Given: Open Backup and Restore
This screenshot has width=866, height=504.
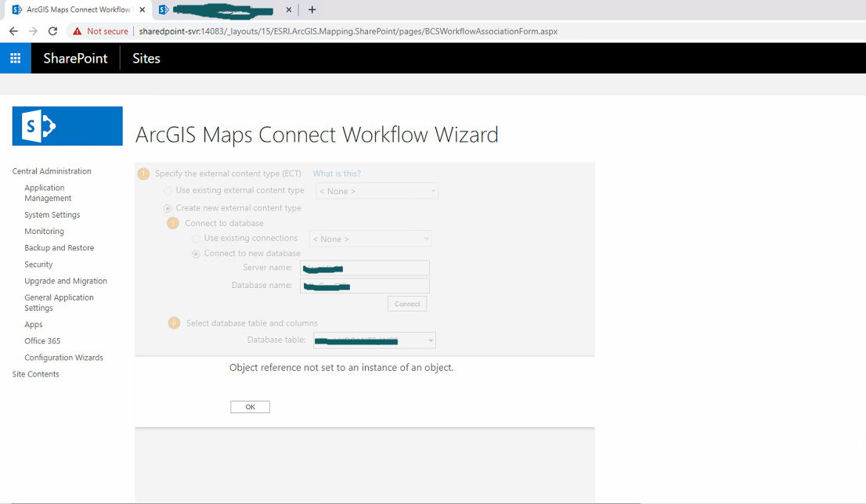Looking at the screenshot, I should tap(59, 248).
